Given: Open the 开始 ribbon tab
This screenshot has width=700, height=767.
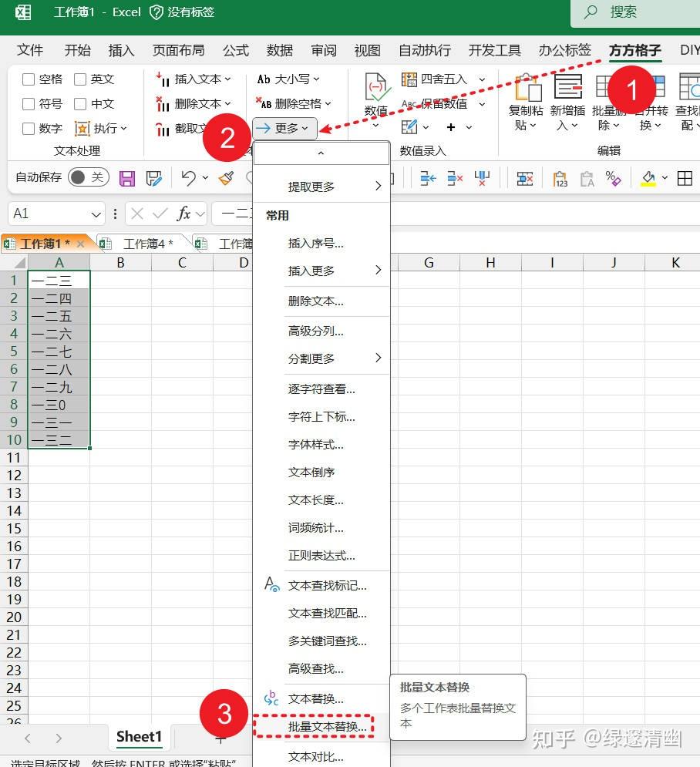Looking at the screenshot, I should [78, 50].
